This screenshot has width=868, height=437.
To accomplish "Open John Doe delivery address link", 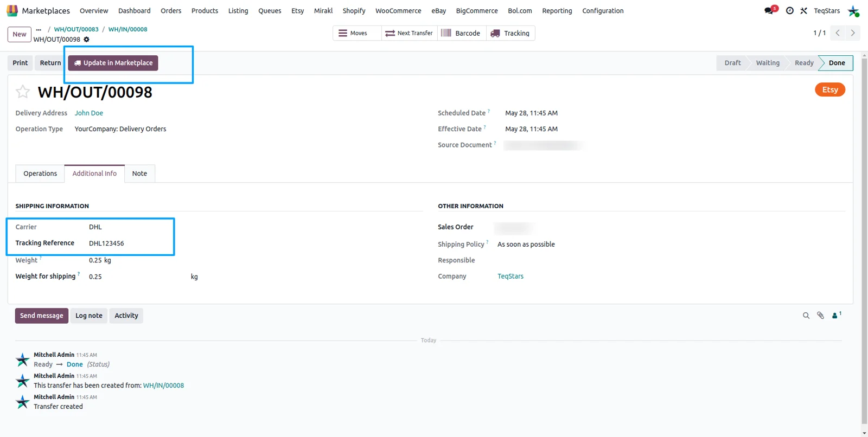I will [x=89, y=113].
